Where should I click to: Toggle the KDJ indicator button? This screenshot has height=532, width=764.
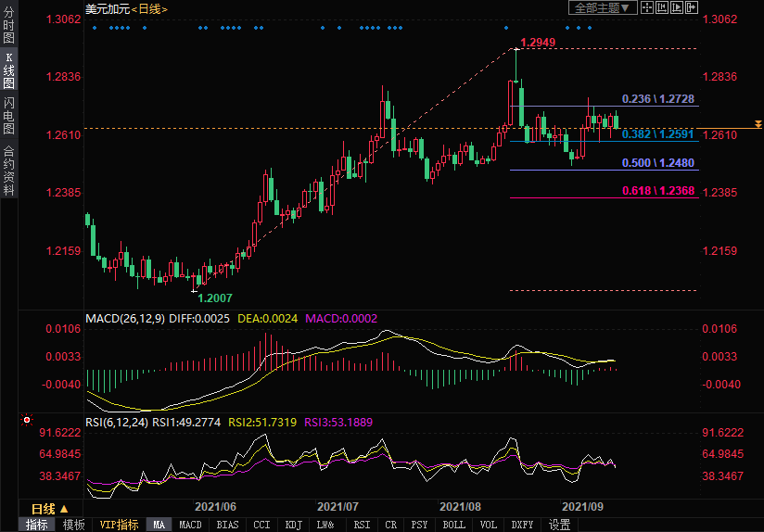pos(293,525)
